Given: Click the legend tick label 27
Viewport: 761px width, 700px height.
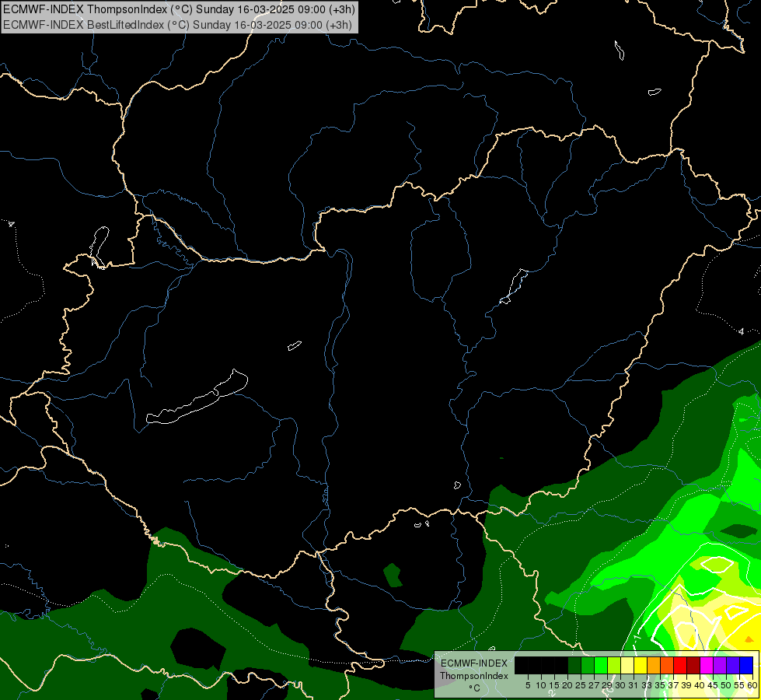Looking at the screenshot, I should pyautogui.click(x=594, y=685).
